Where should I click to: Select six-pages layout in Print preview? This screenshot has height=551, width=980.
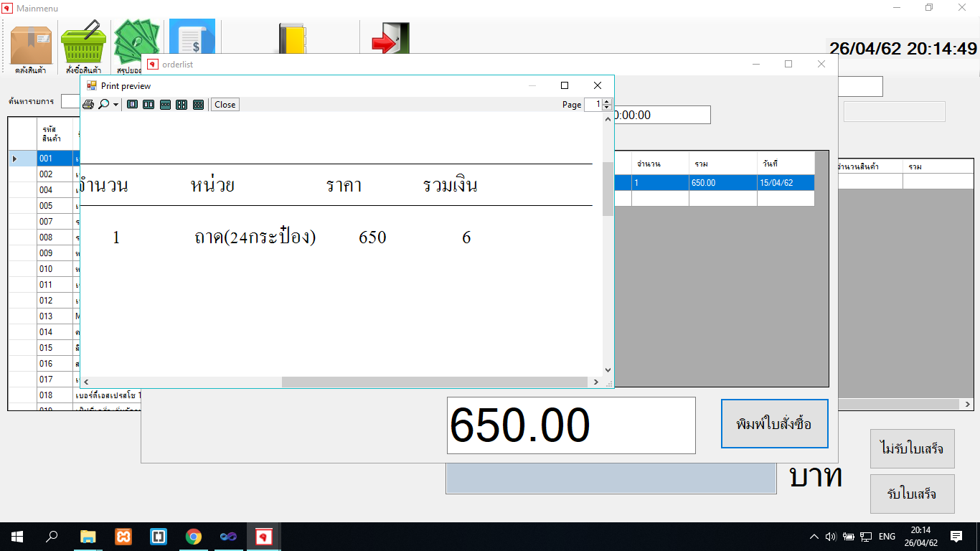[198, 105]
